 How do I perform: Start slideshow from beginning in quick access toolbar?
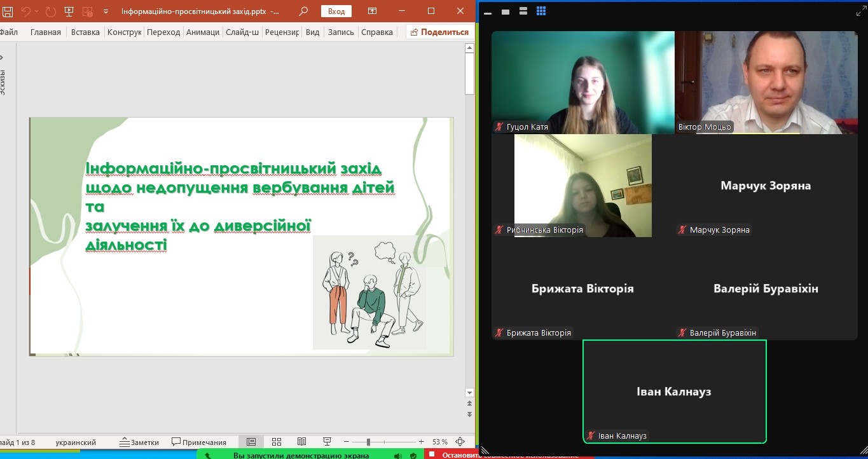click(69, 11)
